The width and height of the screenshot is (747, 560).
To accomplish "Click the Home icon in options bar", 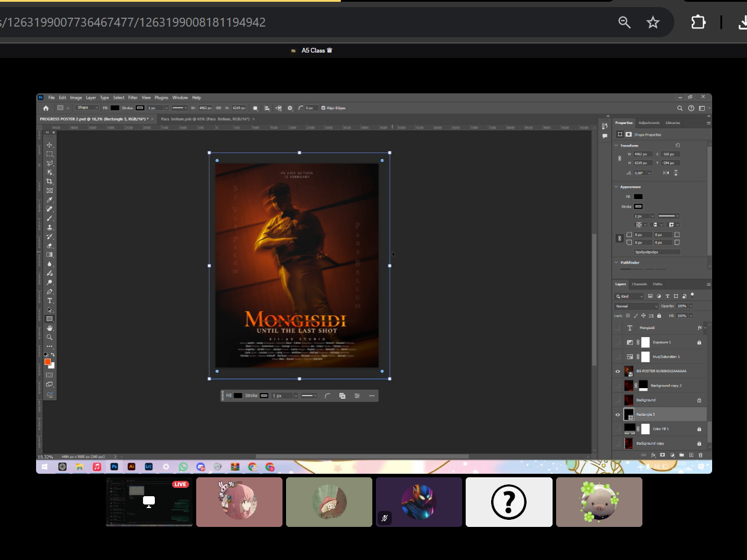I will click(x=46, y=108).
